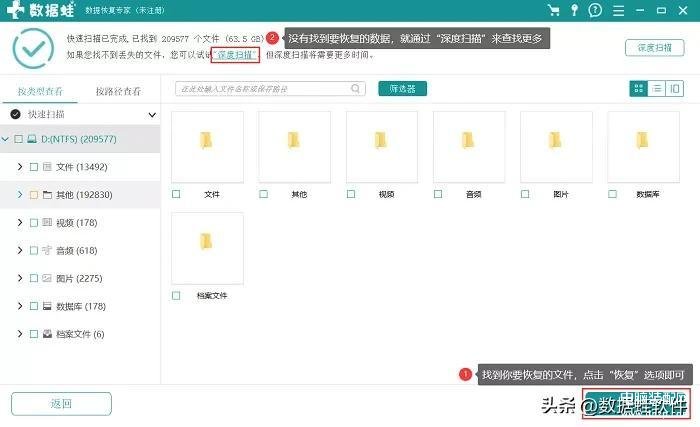The width and height of the screenshot is (700, 427).
Task: Open the 视频 folder thumbnail
Action: pos(382,147)
